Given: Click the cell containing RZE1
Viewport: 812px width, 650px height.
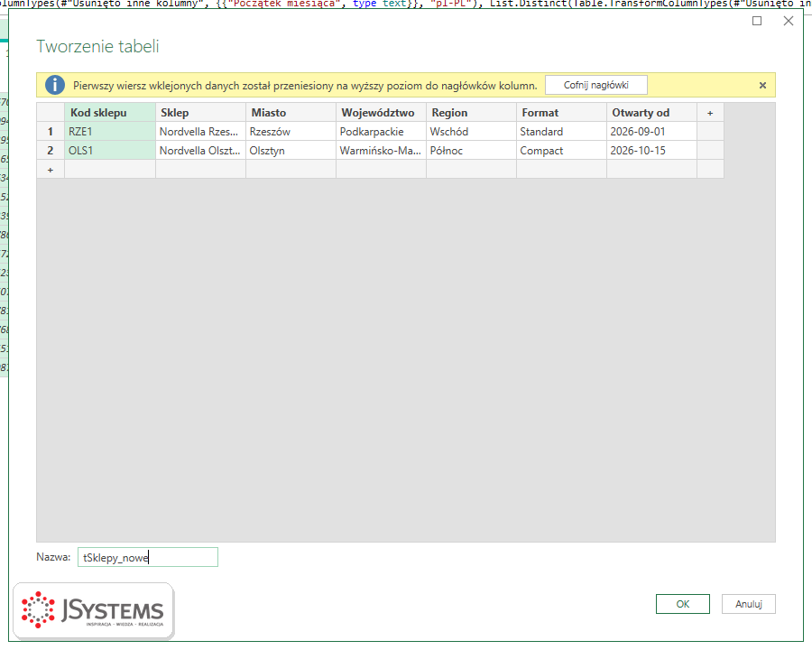Looking at the screenshot, I should 110,132.
